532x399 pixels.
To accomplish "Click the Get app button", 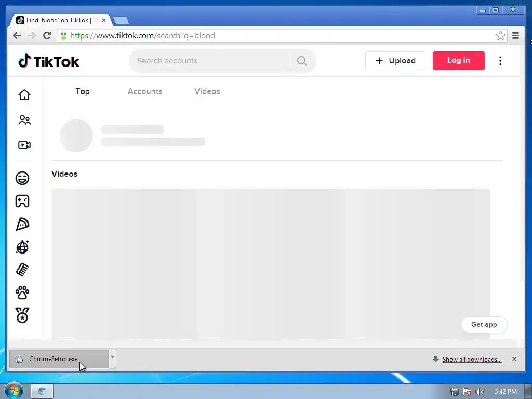I will [x=484, y=324].
